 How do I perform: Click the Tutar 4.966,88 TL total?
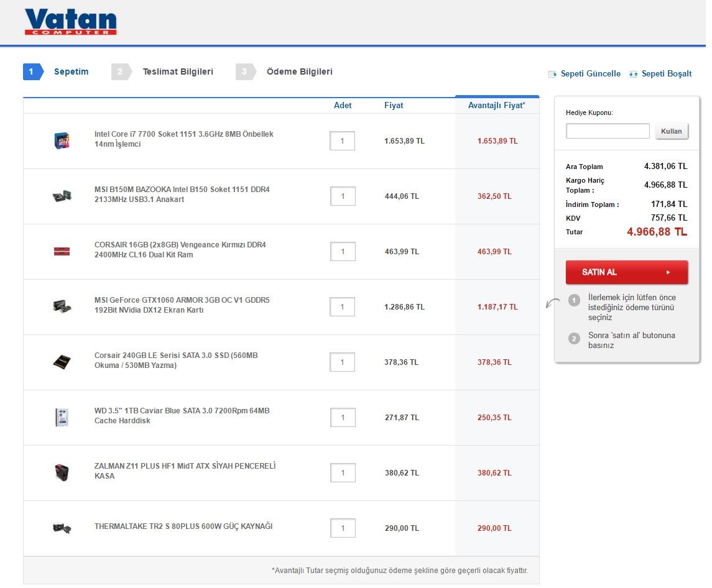pos(657,232)
